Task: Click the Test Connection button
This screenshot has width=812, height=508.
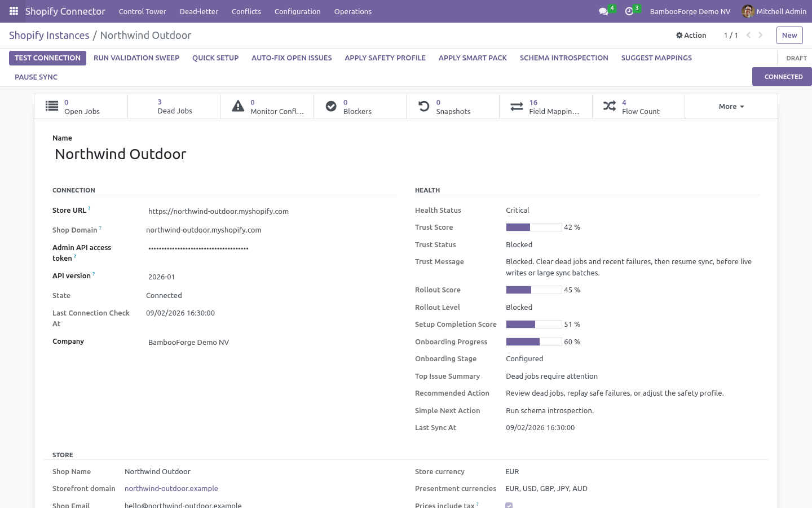Action: tap(47, 58)
